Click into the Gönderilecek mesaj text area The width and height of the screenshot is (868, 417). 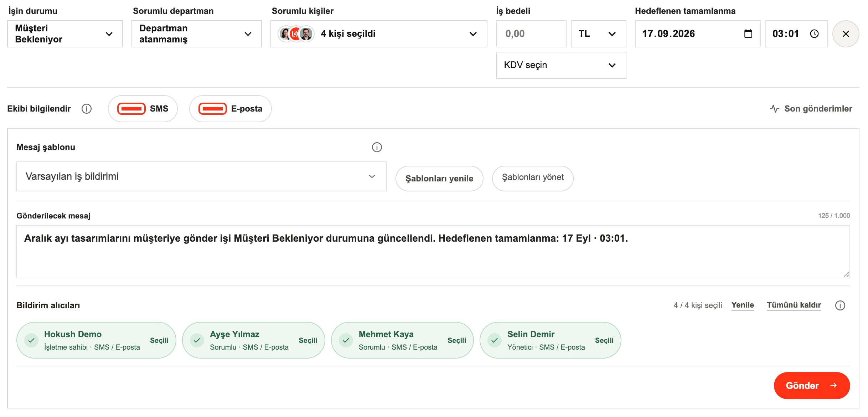coord(433,252)
